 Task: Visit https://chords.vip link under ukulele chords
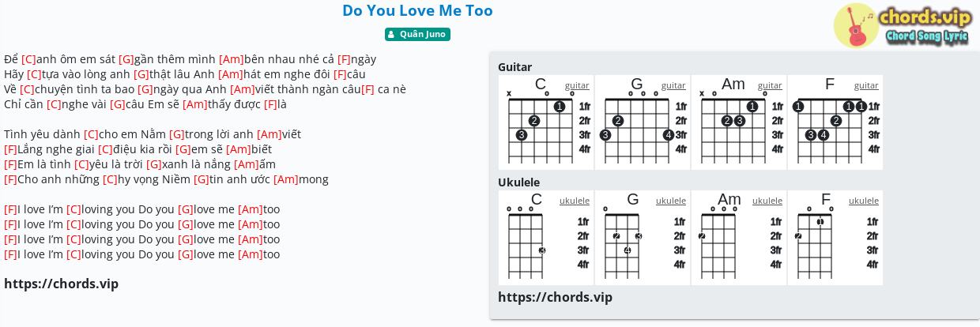[x=555, y=297]
